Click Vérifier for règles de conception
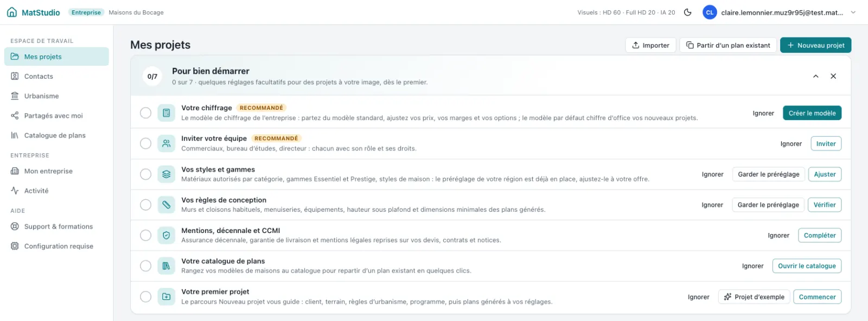This screenshot has width=868, height=321. click(825, 205)
